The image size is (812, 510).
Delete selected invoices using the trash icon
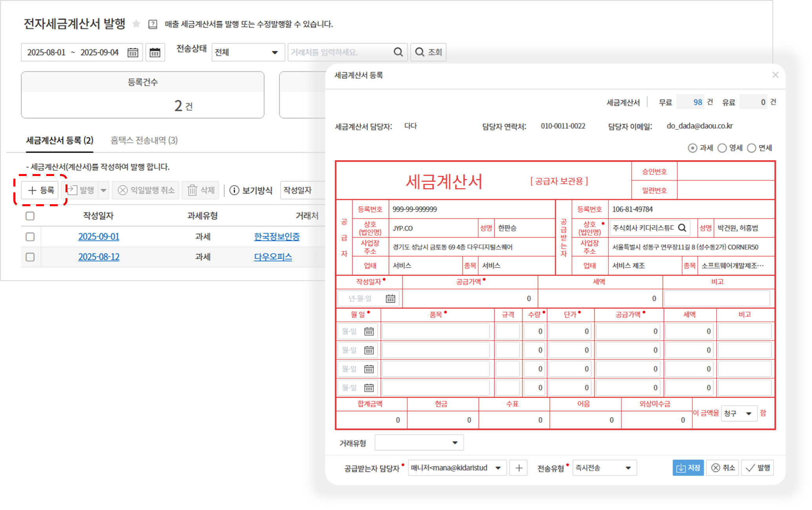pos(192,190)
